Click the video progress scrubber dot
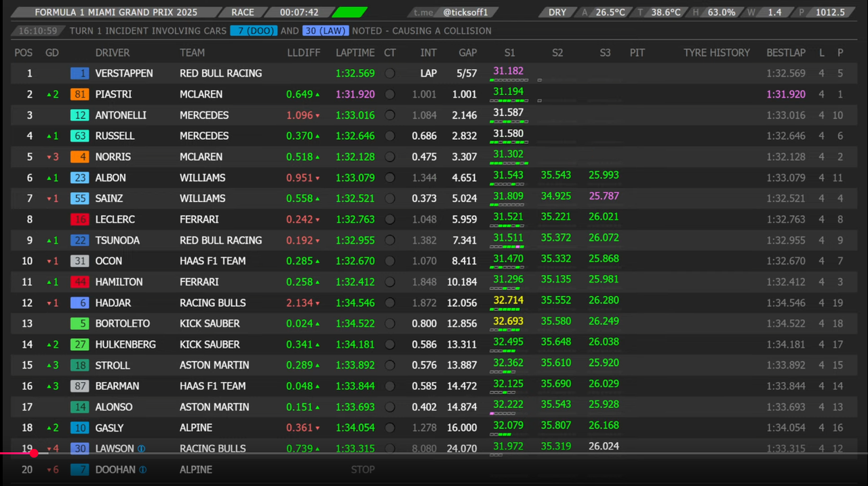868x486 pixels. tap(34, 453)
